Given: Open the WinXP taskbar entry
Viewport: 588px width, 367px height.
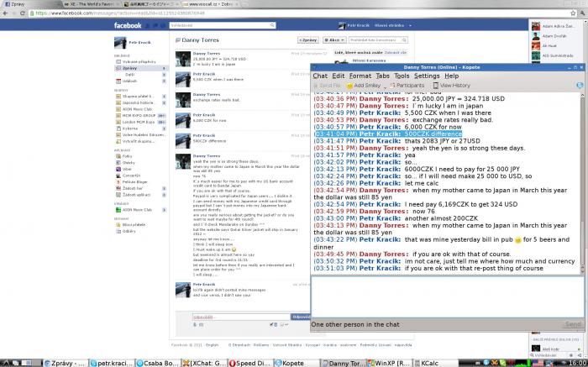Looking at the screenshot, I should 388,363.
